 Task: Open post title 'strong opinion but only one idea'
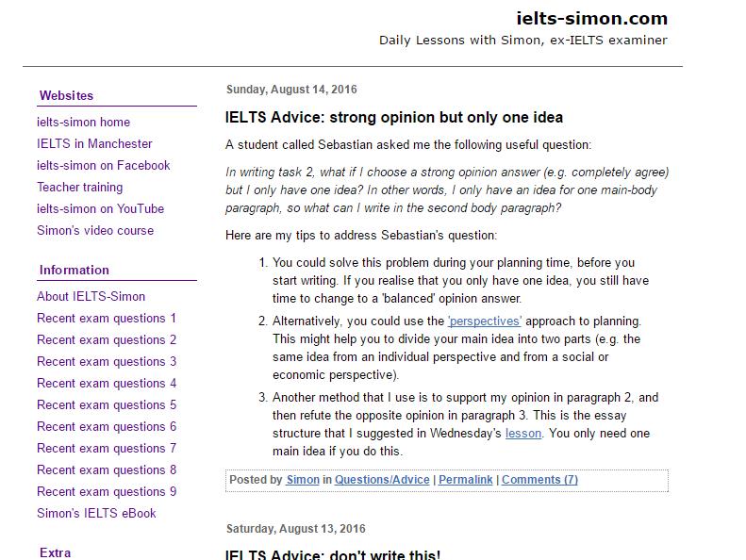394,118
